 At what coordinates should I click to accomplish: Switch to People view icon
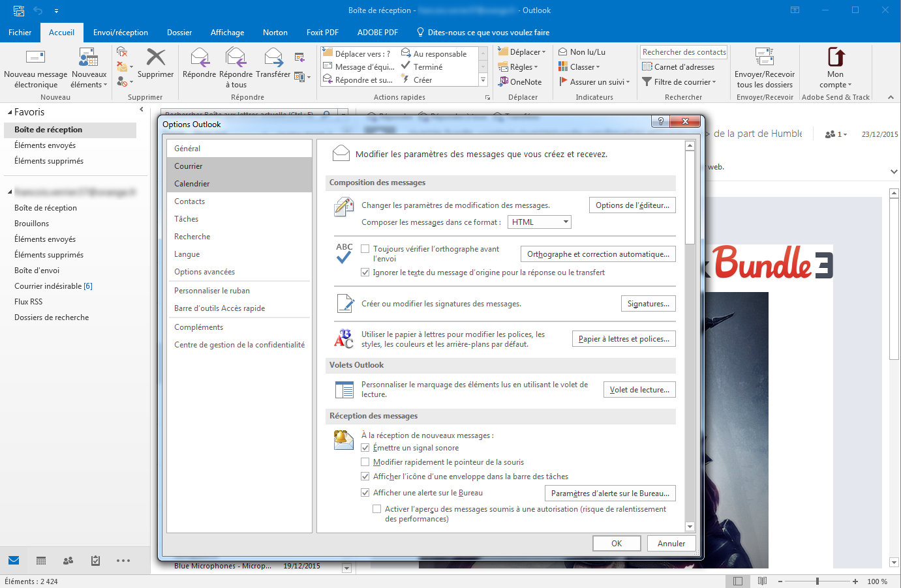click(x=68, y=561)
